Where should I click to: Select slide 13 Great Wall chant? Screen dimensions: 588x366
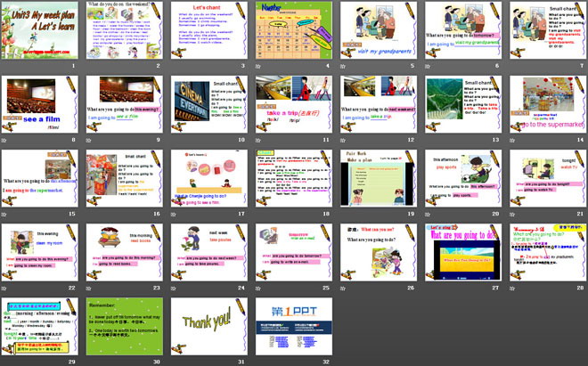coord(463,104)
